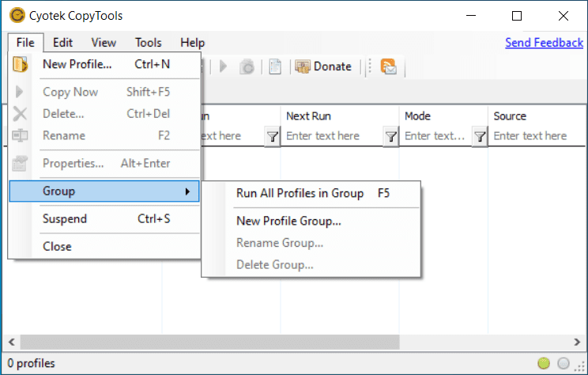Expand the Group submenu arrow
This screenshot has width=588, height=375.
coord(187,191)
